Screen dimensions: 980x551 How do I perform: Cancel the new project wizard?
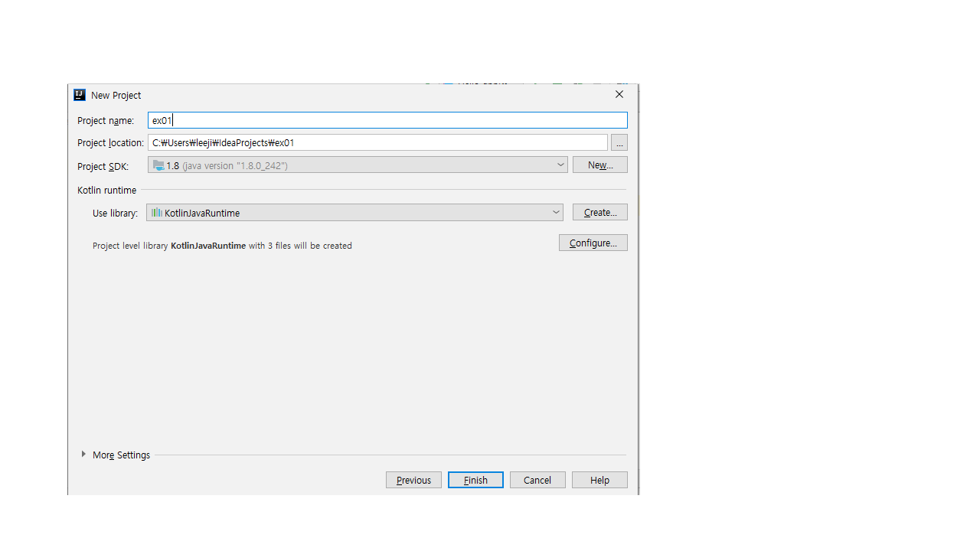(537, 481)
